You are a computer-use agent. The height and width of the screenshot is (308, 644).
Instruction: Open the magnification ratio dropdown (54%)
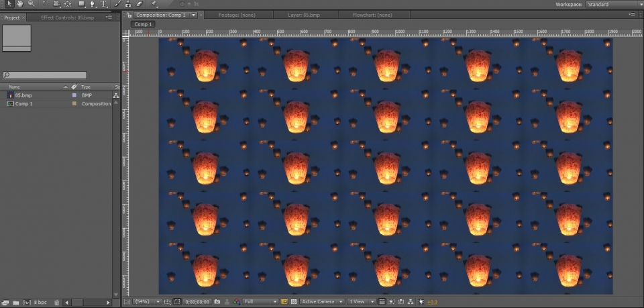(147, 302)
